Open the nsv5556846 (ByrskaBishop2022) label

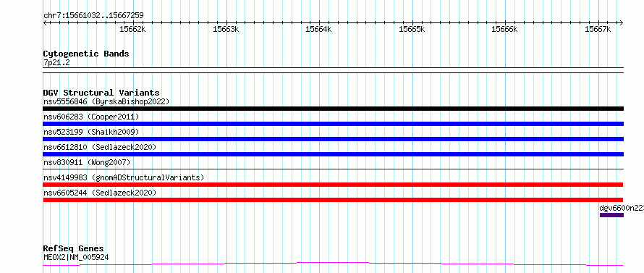point(106,101)
